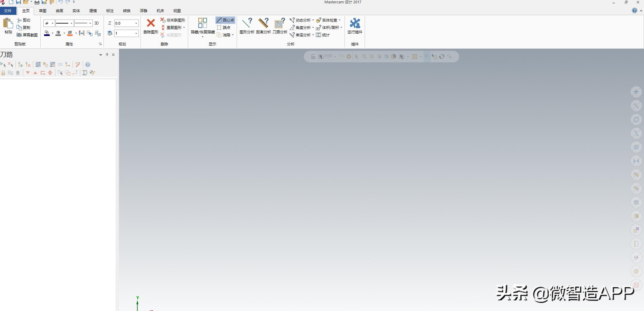
Task: Open the 文件 menu
Action: click(x=8, y=11)
